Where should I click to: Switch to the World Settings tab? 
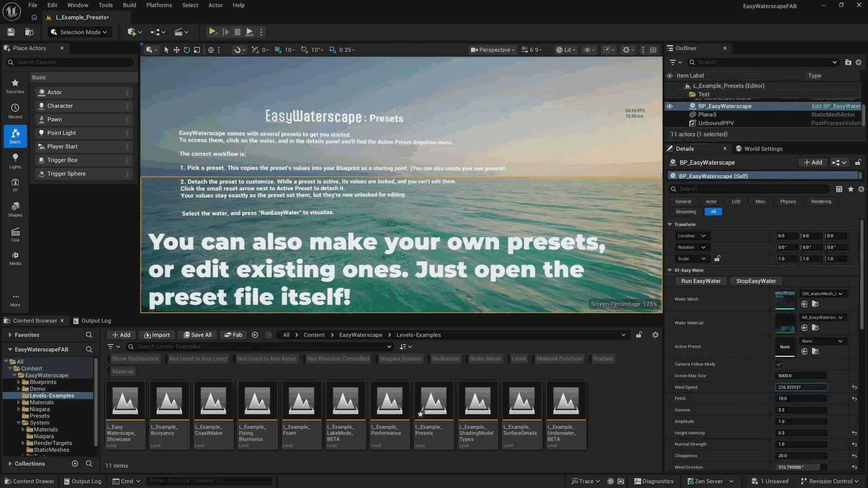coord(759,149)
